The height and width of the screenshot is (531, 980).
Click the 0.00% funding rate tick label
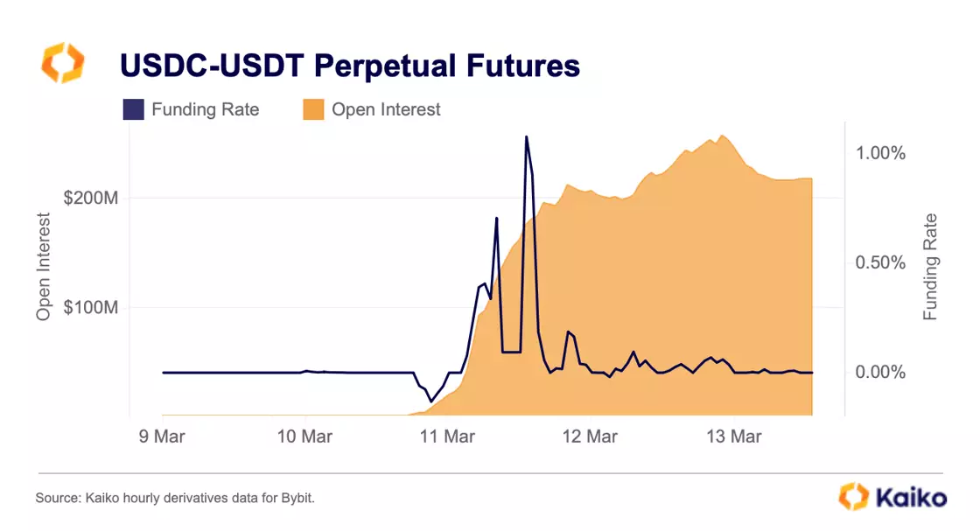pos(880,373)
